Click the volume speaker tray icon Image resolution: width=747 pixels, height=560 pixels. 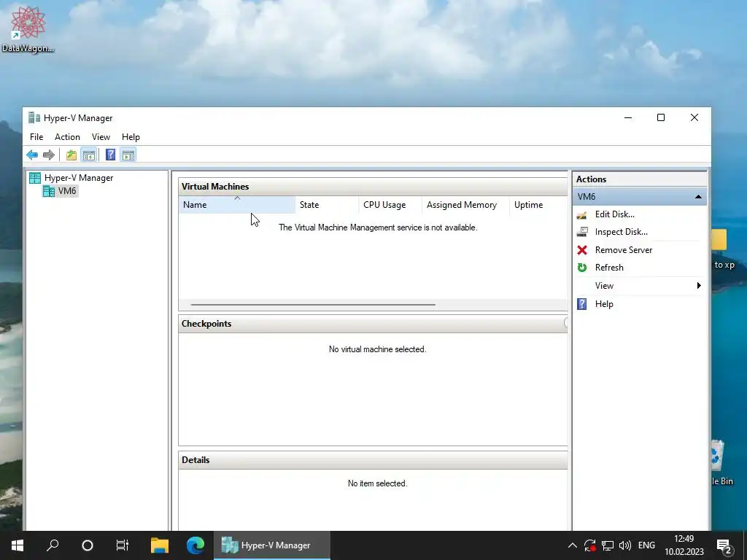[x=624, y=545]
